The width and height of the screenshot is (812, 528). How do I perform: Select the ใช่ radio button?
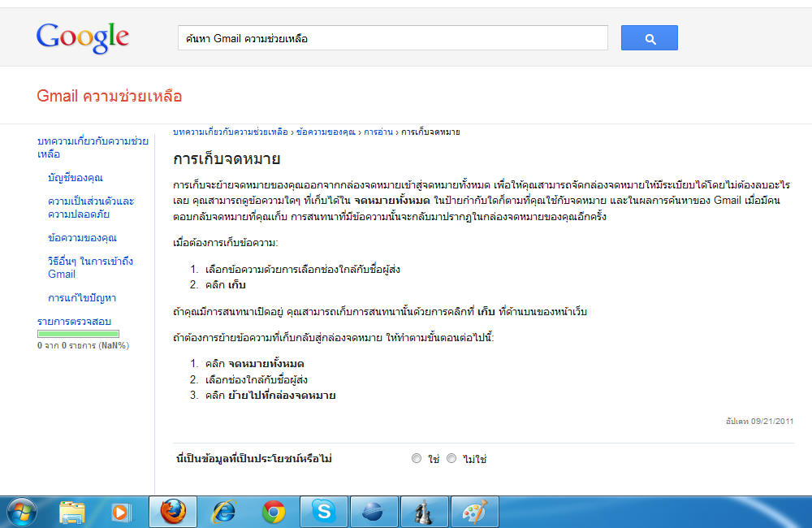417,459
